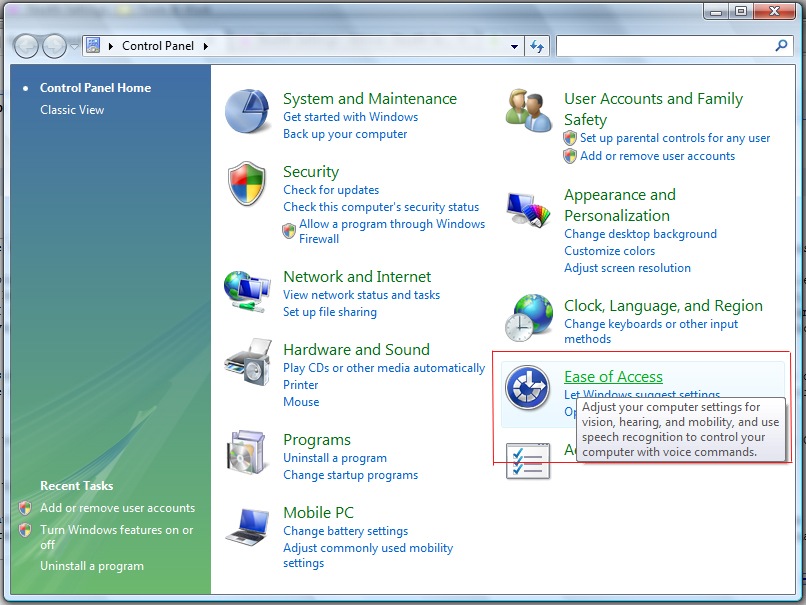Open the Check for updates link
The width and height of the screenshot is (806, 605).
331,190
